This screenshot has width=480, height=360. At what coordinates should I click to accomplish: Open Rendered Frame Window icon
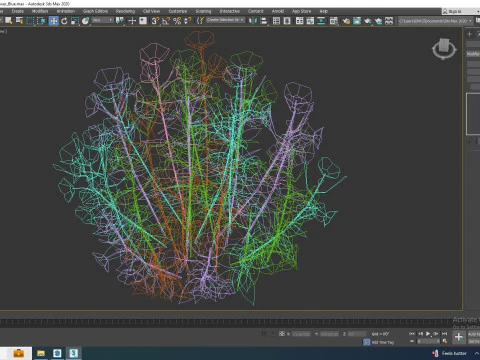tap(357, 21)
